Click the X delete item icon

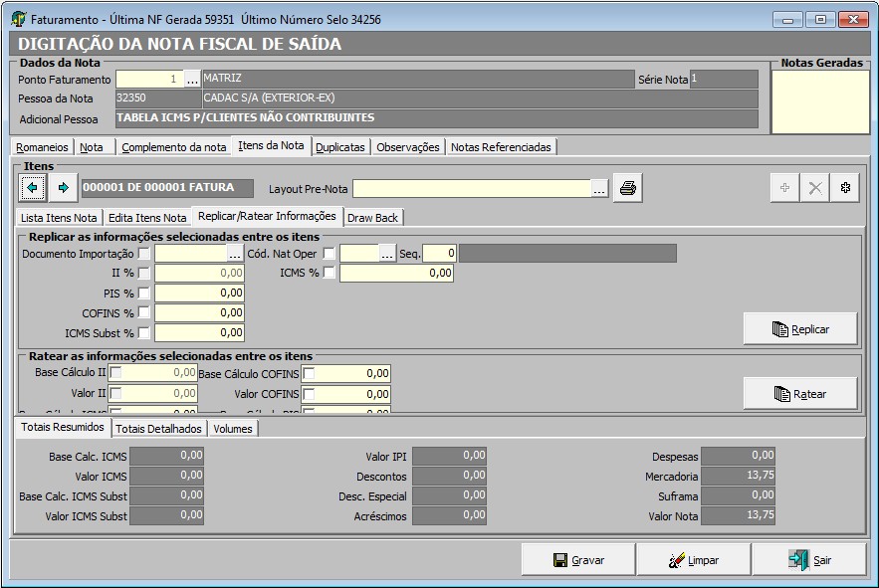click(815, 188)
